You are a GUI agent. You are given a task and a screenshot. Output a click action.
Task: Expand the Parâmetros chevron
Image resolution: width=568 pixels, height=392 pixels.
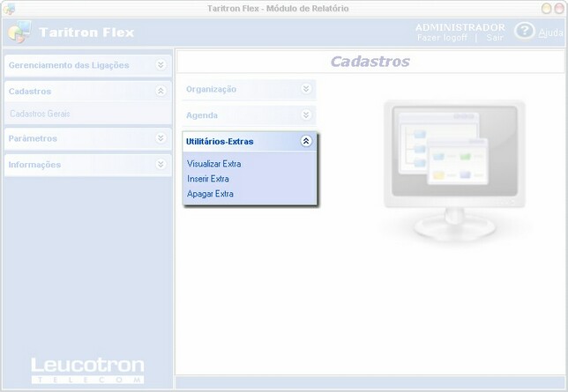[161, 138]
